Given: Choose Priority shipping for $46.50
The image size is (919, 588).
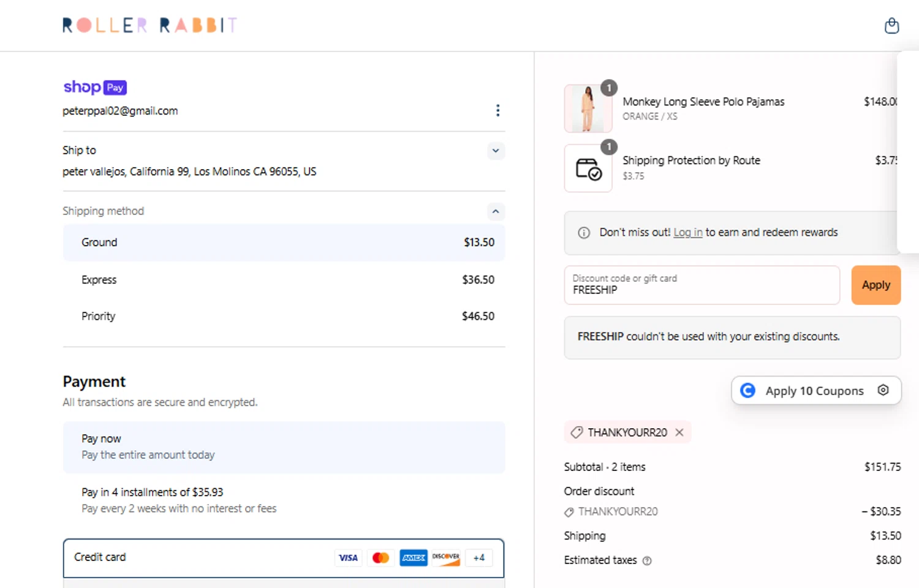Looking at the screenshot, I should click(x=284, y=317).
